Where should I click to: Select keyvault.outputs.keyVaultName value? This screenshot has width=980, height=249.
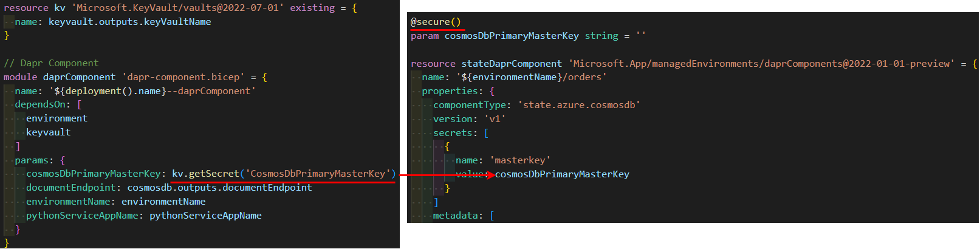click(130, 22)
